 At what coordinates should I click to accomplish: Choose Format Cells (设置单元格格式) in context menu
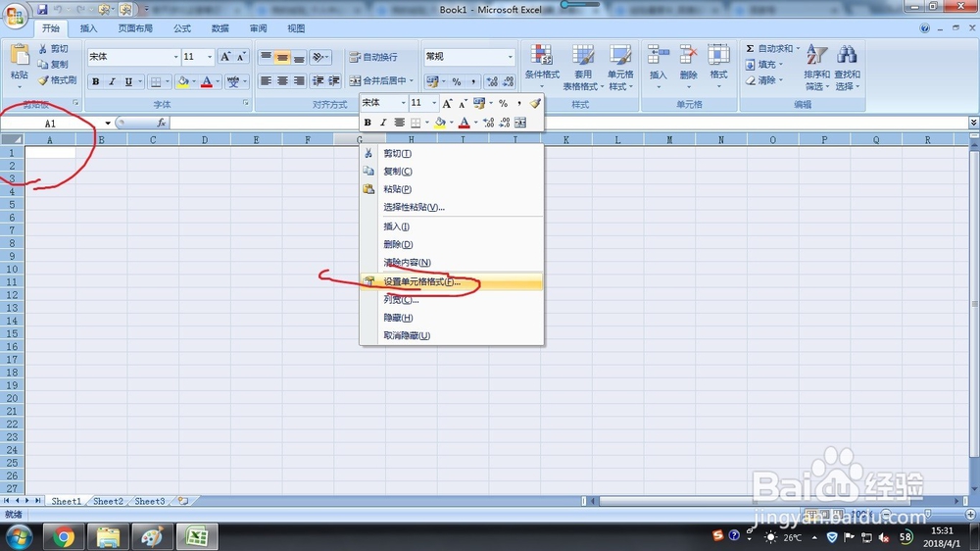pos(452,282)
